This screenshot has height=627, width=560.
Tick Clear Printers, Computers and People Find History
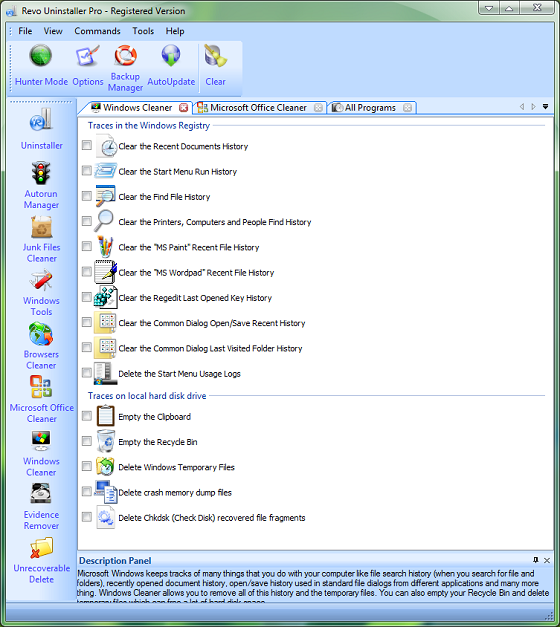tap(87, 221)
